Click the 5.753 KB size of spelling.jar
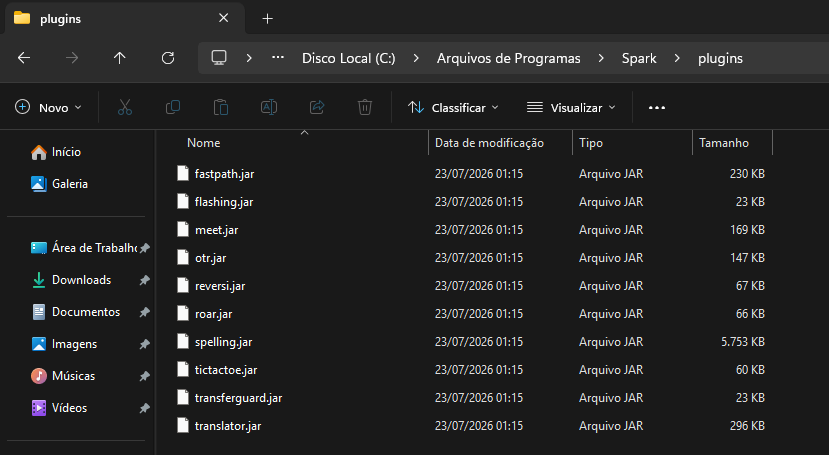The height and width of the screenshot is (455, 829). [x=743, y=342]
